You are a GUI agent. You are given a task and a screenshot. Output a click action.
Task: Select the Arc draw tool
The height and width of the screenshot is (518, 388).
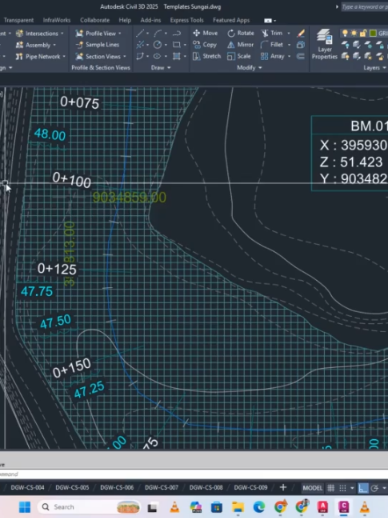(x=158, y=33)
